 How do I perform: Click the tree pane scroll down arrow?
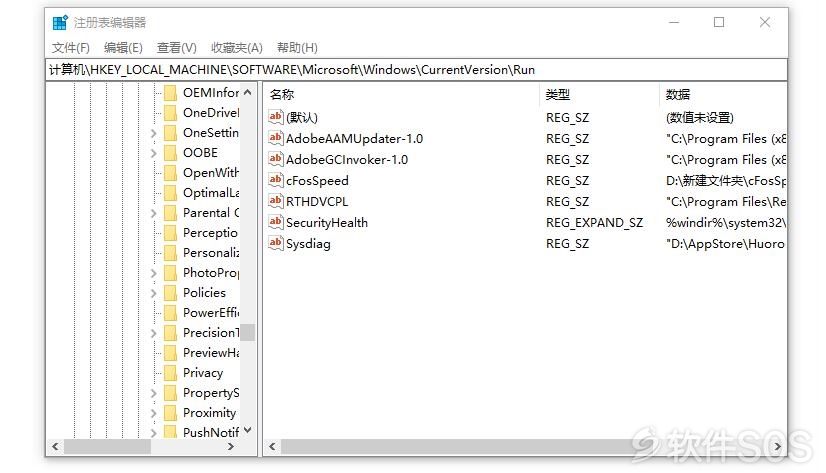tap(248, 430)
